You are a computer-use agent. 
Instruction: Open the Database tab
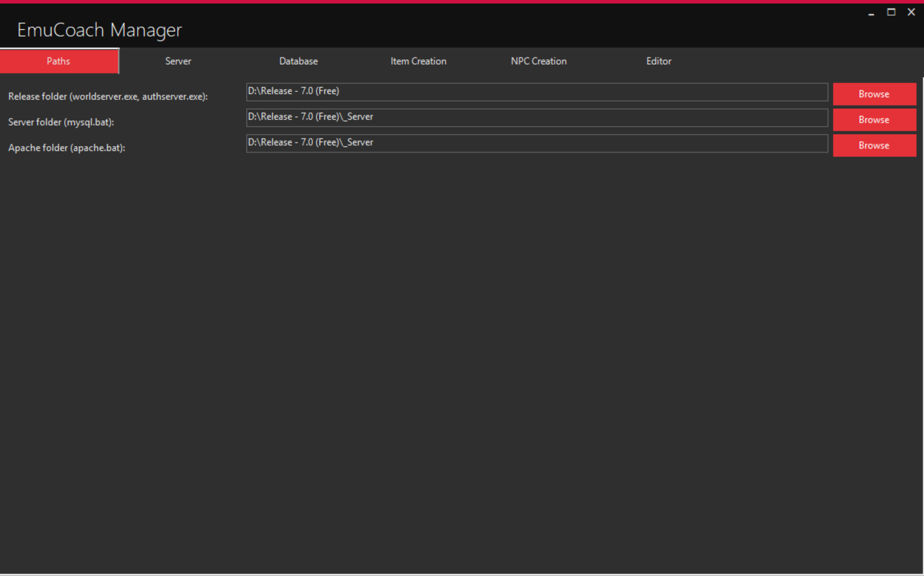(x=298, y=61)
